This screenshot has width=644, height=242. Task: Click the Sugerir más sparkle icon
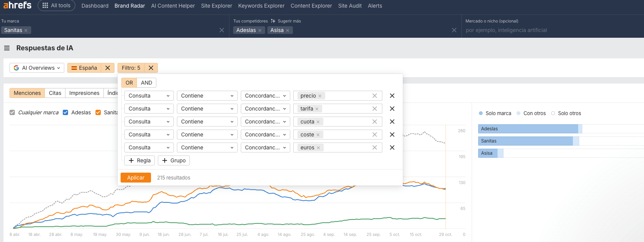(x=273, y=21)
